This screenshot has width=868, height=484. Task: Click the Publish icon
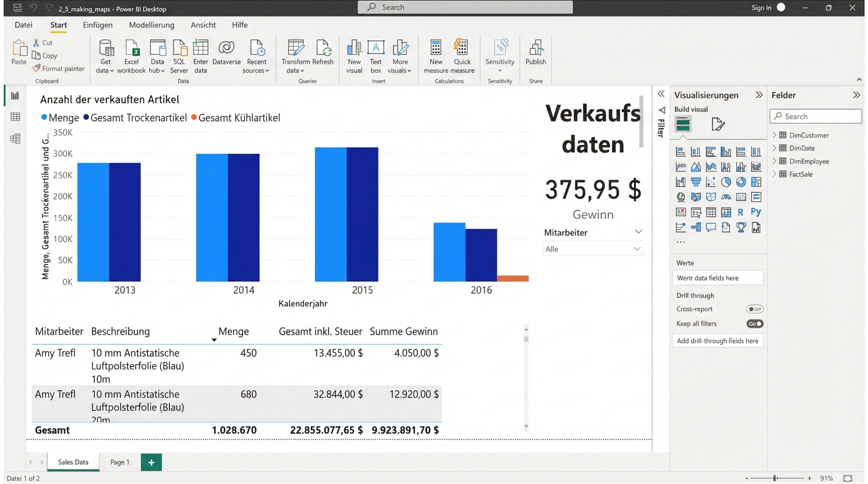point(536,49)
